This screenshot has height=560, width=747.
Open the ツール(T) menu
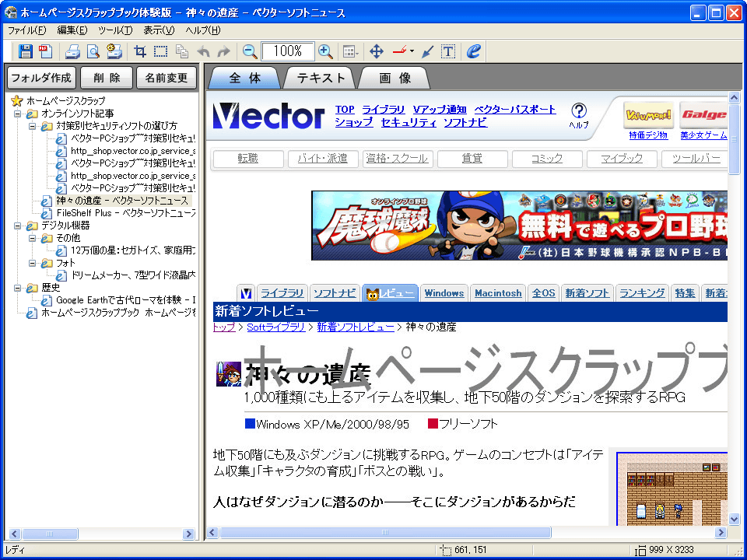pos(115,30)
